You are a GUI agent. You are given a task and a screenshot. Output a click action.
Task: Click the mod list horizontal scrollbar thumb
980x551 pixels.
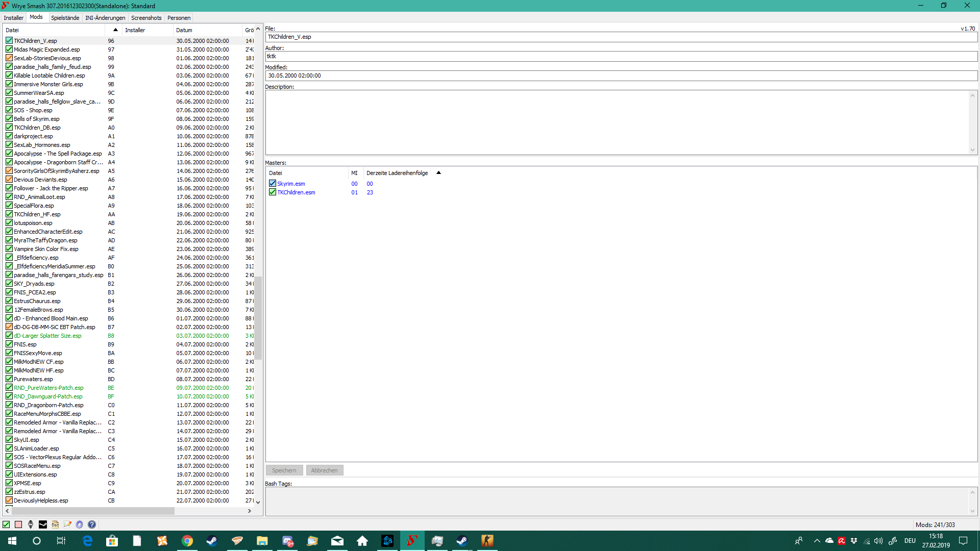(93, 511)
